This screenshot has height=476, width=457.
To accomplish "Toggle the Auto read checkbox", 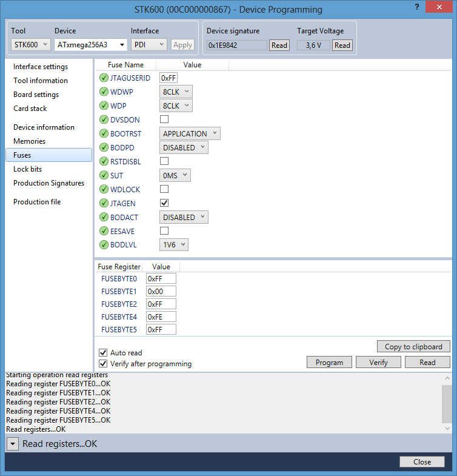I will pos(103,352).
